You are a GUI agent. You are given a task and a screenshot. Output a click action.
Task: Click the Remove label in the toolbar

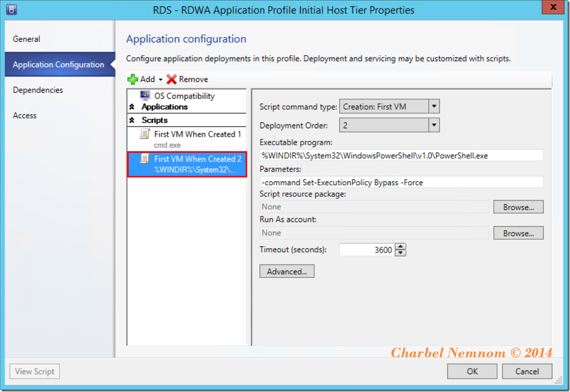[x=194, y=79]
